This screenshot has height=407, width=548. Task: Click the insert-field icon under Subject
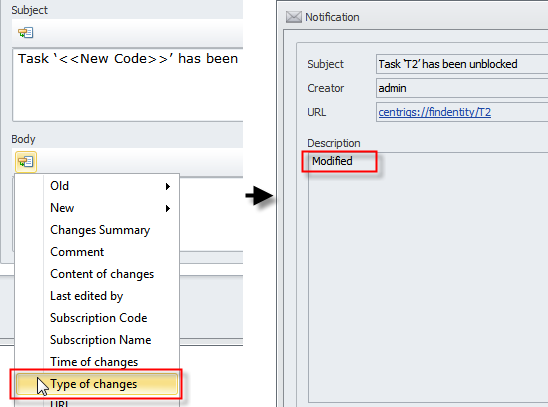26,32
